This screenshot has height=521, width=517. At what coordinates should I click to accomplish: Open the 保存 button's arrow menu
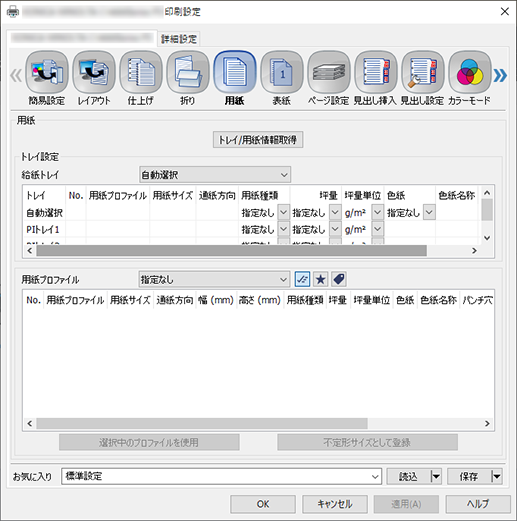[x=497, y=477]
